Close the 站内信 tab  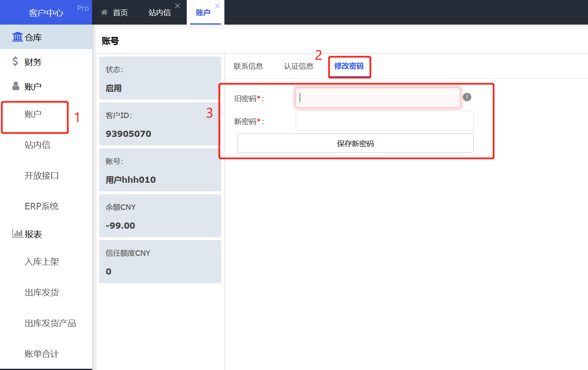[x=177, y=6]
